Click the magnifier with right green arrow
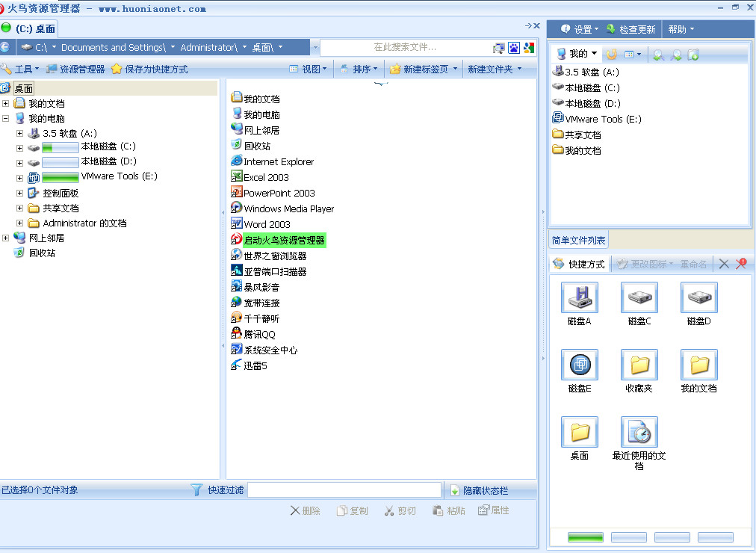Image resolution: width=756 pixels, height=553 pixels. (x=676, y=55)
